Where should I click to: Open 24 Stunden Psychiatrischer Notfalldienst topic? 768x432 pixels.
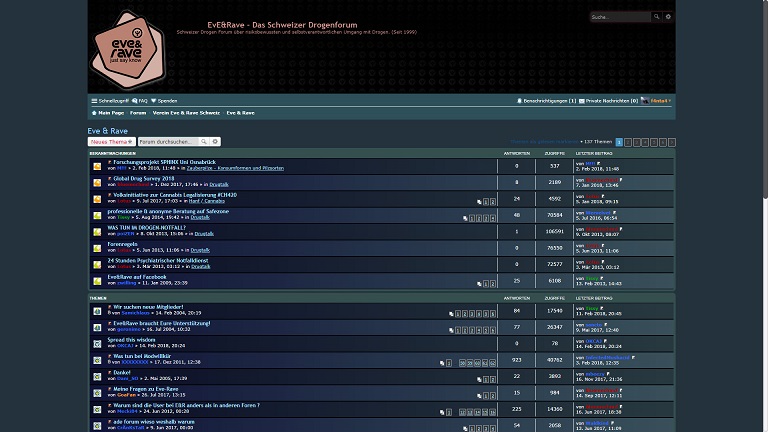point(158,261)
